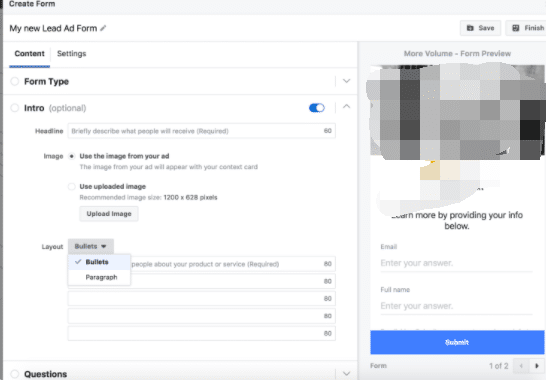Edit form name with pencil icon
Screen dimensions: 546x380
(x=103, y=28)
